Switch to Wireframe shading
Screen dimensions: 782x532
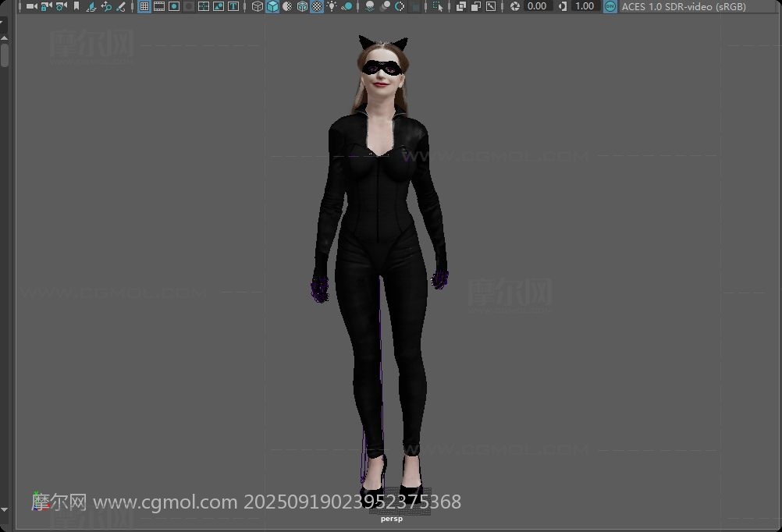click(x=258, y=6)
